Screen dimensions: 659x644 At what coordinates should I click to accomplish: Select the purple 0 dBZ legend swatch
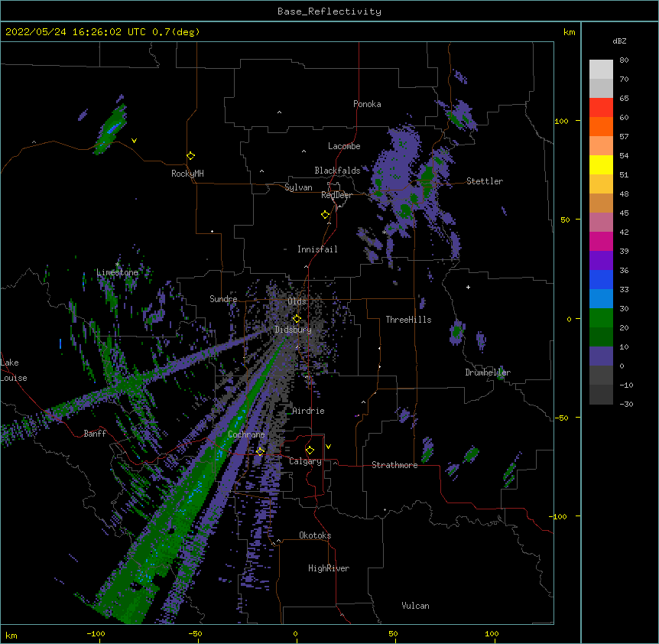coord(601,356)
